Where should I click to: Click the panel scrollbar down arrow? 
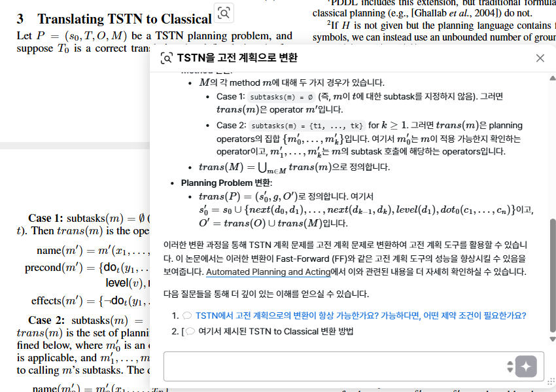pyautogui.click(x=553, y=339)
